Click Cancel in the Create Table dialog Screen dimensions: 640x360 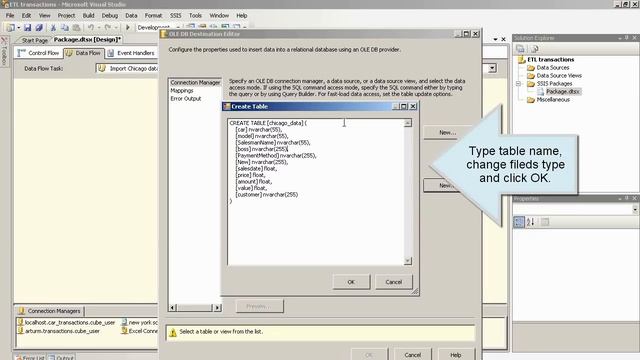pos(393,282)
